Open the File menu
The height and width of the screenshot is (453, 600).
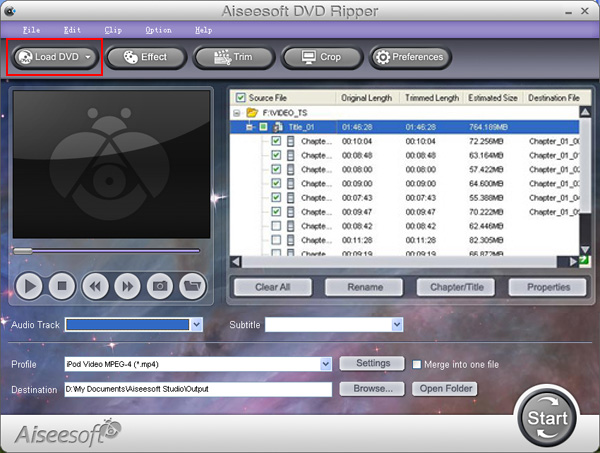tap(31, 30)
